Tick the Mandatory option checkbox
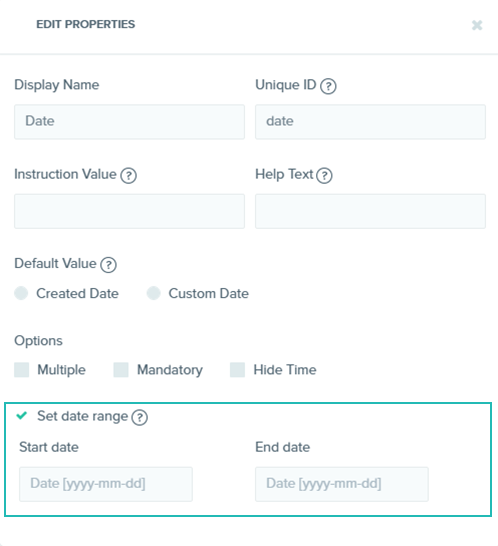The height and width of the screenshot is (546, 498). [121, 370]
